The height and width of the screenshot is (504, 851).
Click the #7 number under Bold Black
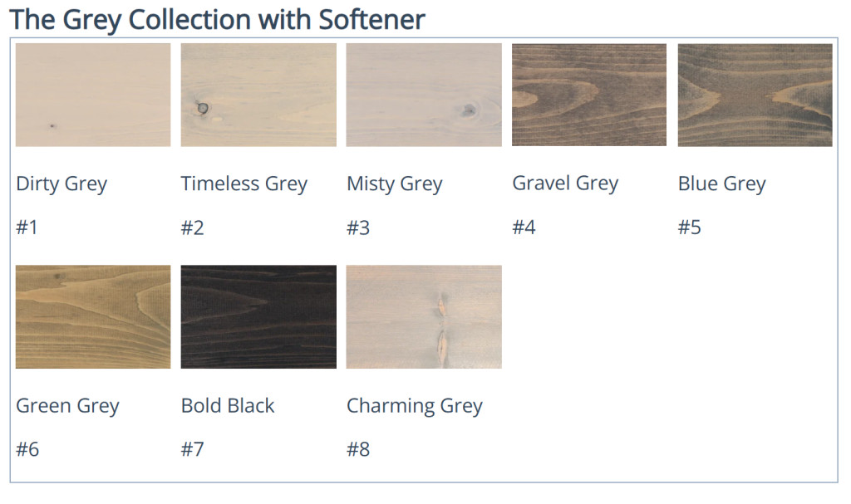pyautogui.click(x=193, y=449)
